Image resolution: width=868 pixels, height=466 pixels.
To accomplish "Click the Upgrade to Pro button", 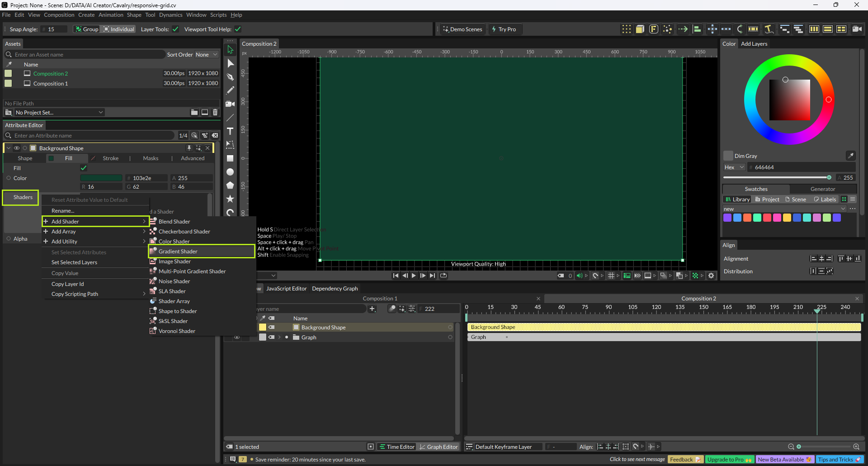I will click(x=729, y=459).
